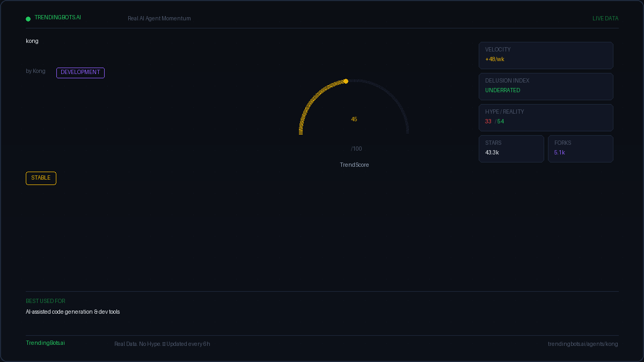Click the green status dot beside TRENDINGBOTS.AI
The width and height of the screenshot is (644, 362).
[x=28, y=19]
